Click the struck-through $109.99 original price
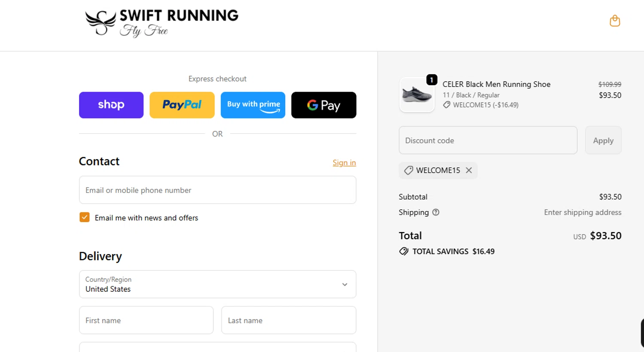 coord(610,84)
